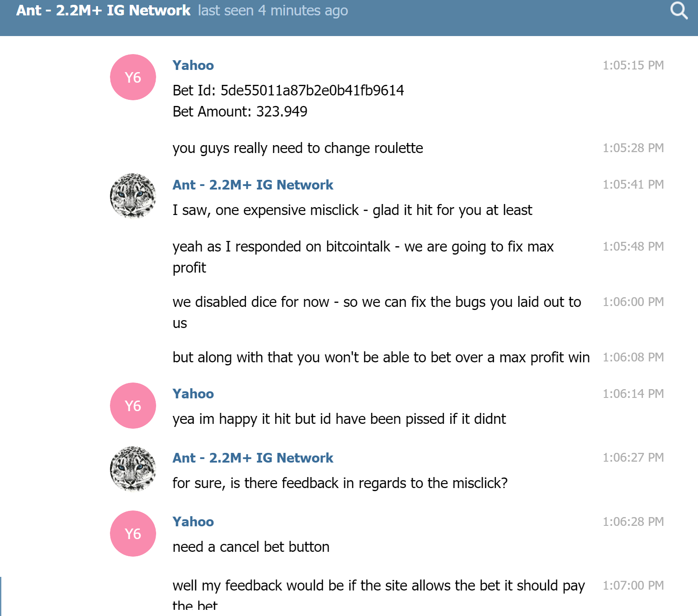Image resolution: width=698 pixels, height=616 pixels.
Task: Open the Yahoo sender name at 1:06:28 PM
Action: [x=193, y=522]
